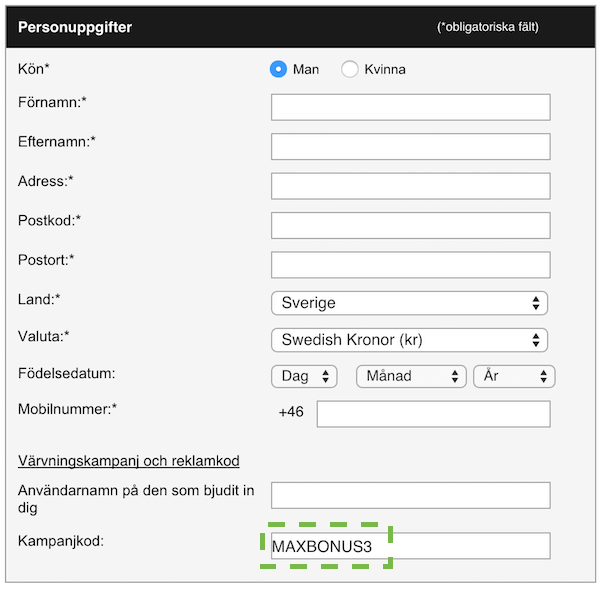Click the stepper arrows on Land dropdown

(536, 303)
